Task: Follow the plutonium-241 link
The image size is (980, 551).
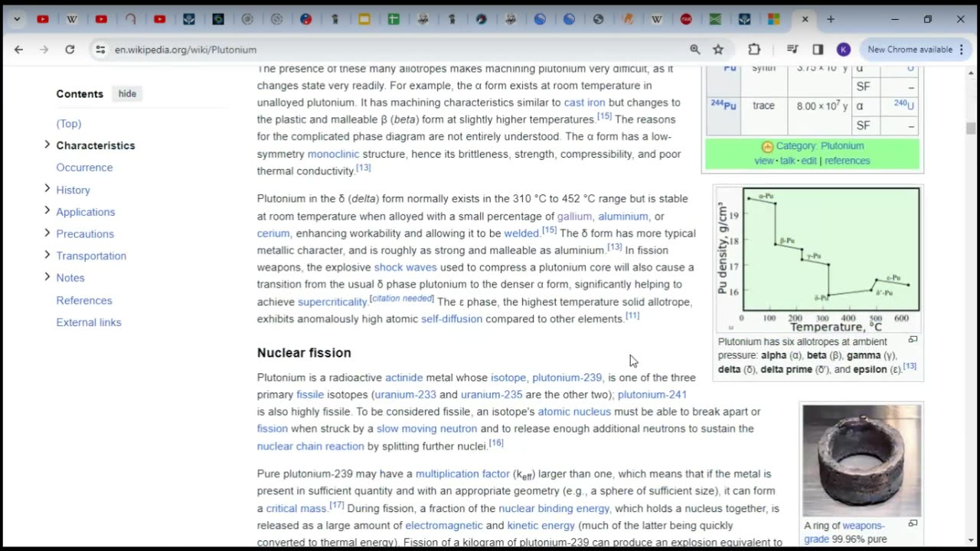Action: pyautogui.click(x=652, y=394)
